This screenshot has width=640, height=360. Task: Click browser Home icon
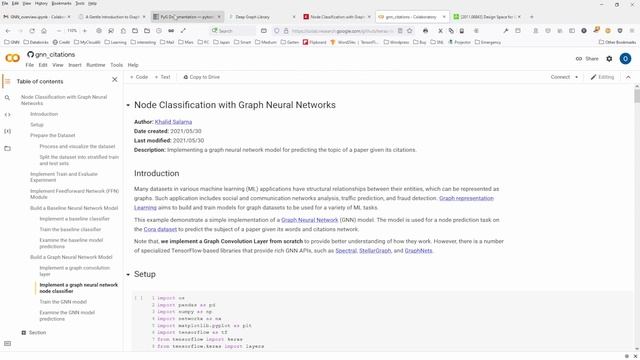(x=44, y=31)
